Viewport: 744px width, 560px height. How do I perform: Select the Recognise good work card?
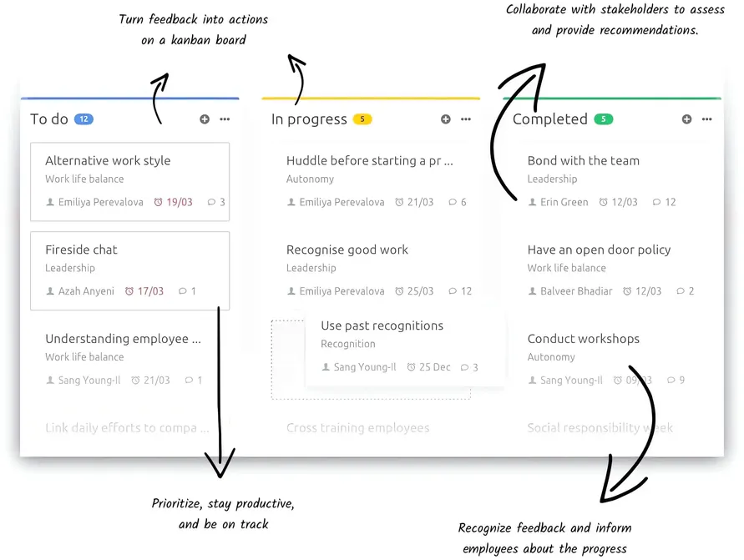[347, 250]
